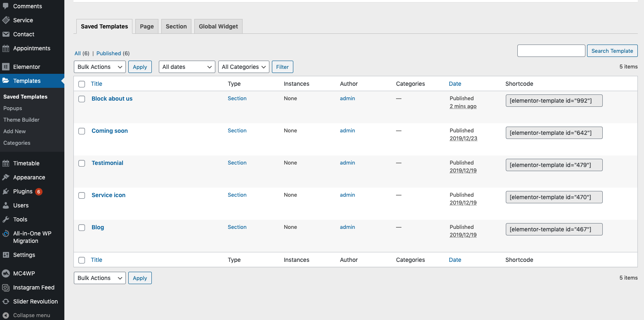Image resolution: width=644 pixels, height=320 pixels.
Task: Click the Templates folder icon
Action: (x=6, y=81)
